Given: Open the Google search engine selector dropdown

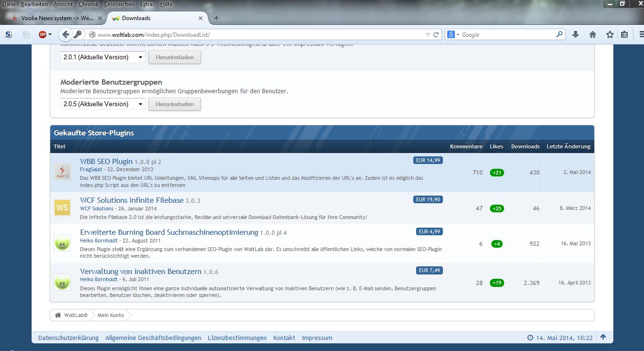Looking at the screenshot, I should pyautogui.click(x=453, y=35).
